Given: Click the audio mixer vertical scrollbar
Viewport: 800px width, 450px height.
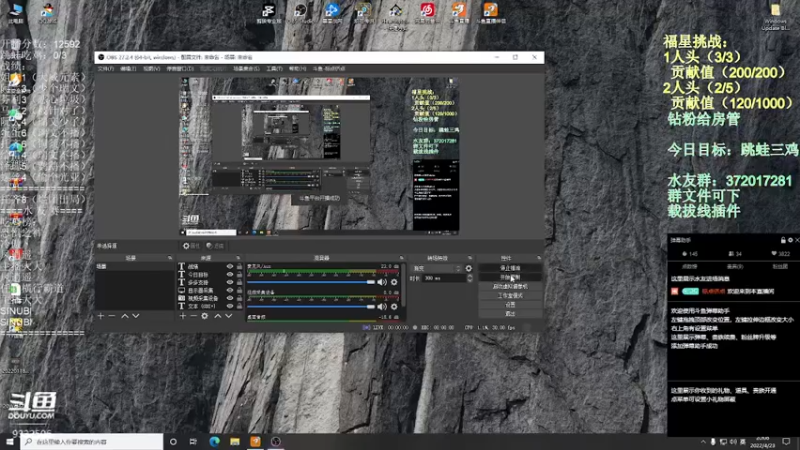Looking at the screenshot, I should [x=404, y=286].
